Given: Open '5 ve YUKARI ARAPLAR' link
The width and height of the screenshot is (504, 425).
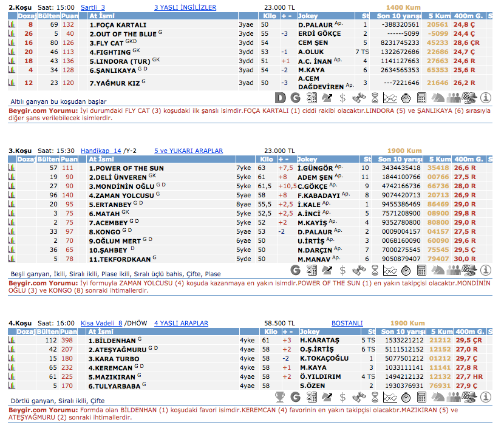Looking at the screenshot, I should 188,151.
